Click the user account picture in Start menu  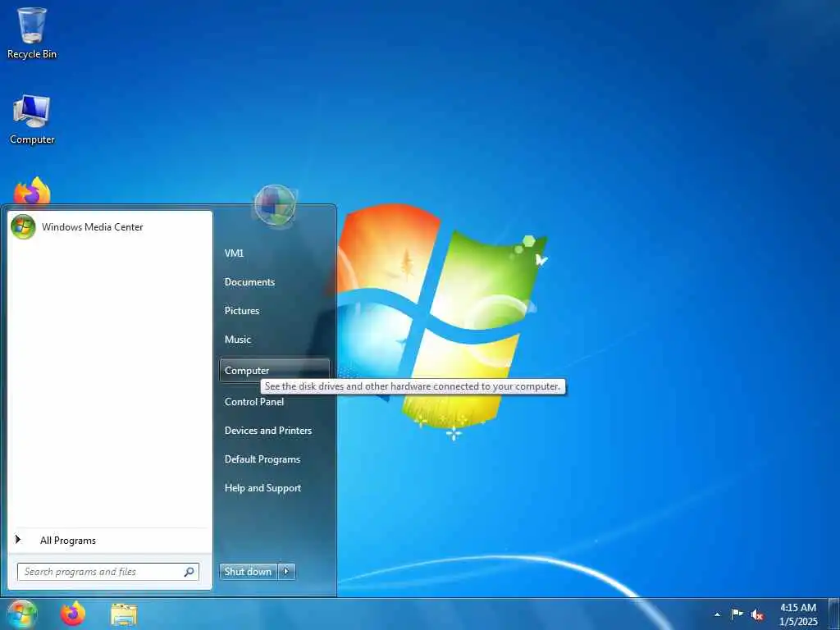pos(276,205)
